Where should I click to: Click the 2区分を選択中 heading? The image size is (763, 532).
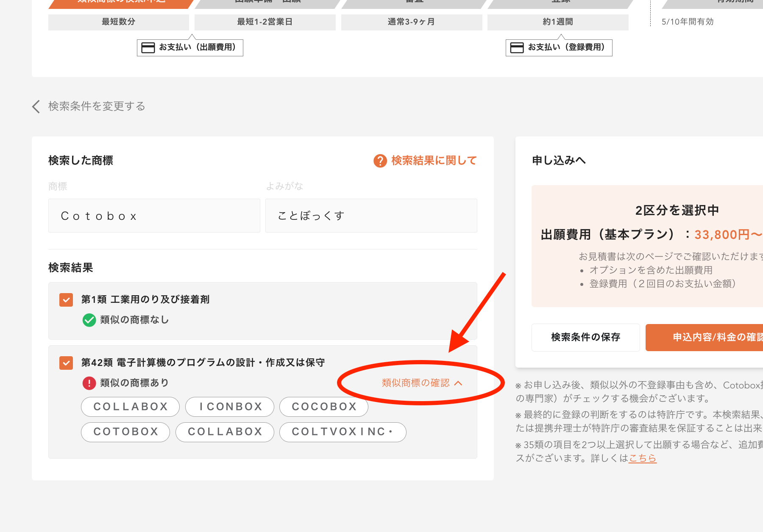(x=677, y=211)
